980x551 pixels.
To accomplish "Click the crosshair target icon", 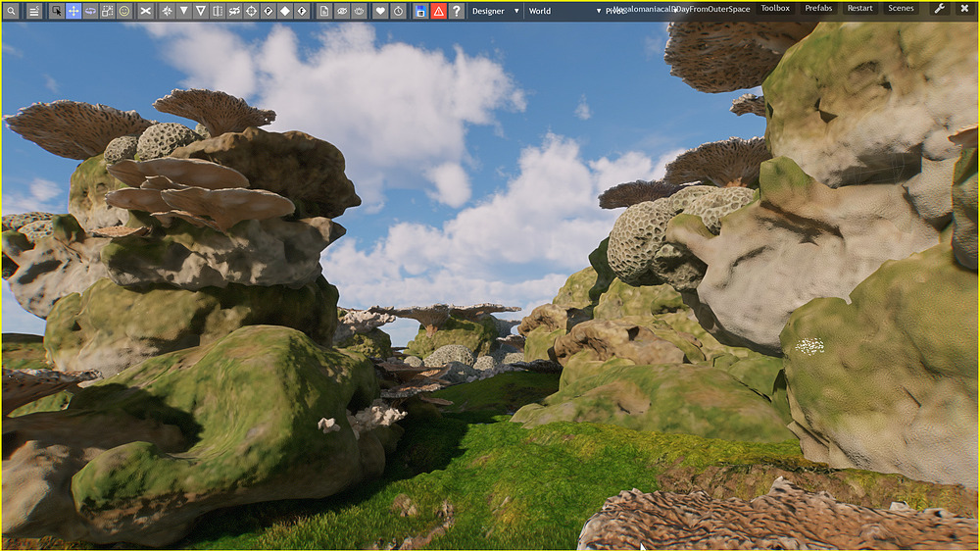I will coord(251,11).
